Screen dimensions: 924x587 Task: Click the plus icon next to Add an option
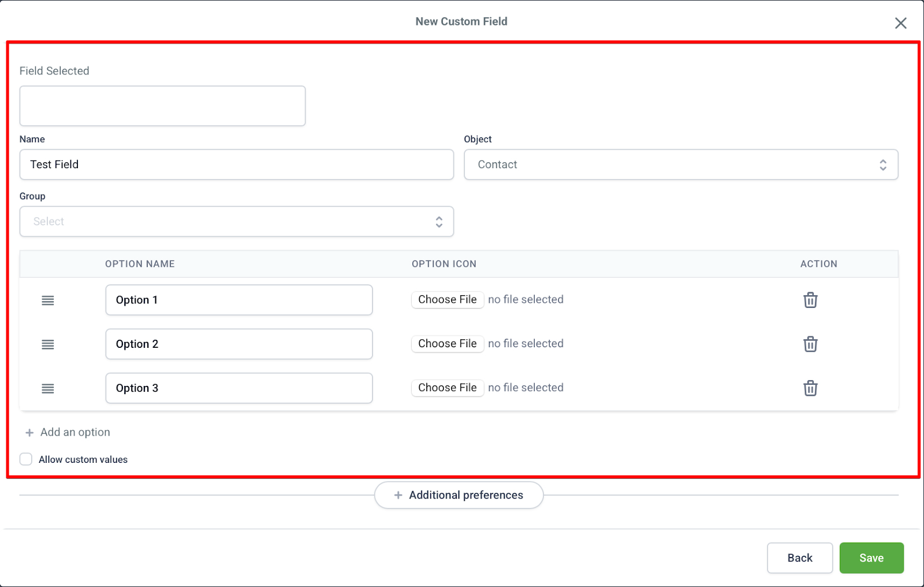coord(29,433)
